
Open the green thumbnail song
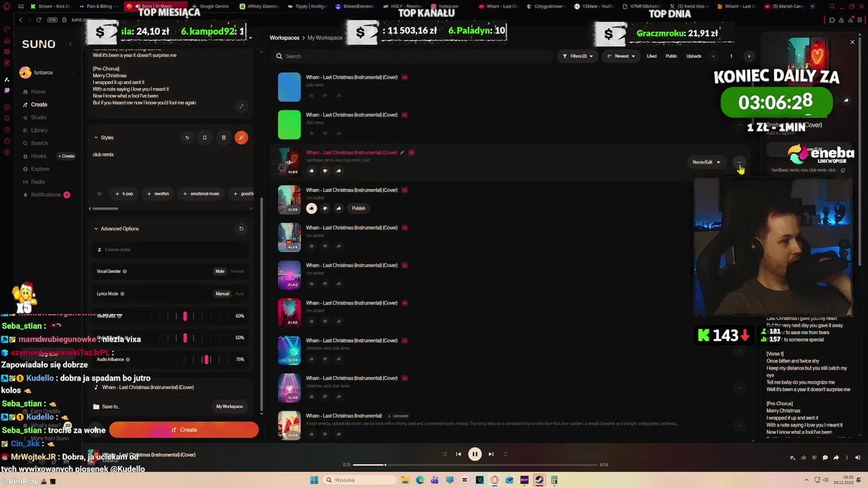(289, 125)
